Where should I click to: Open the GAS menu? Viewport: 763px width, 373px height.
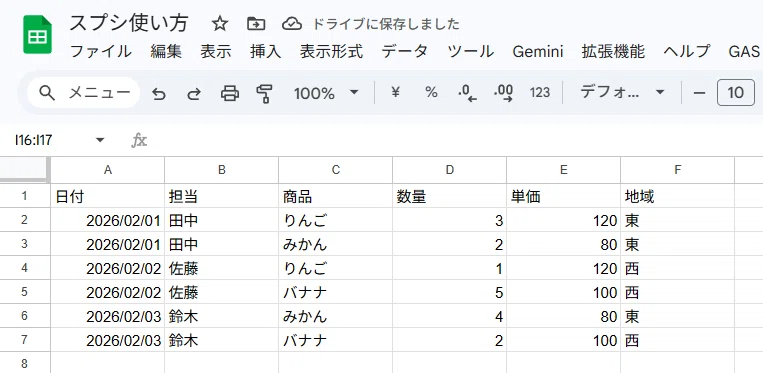click(x=744, y=51)
